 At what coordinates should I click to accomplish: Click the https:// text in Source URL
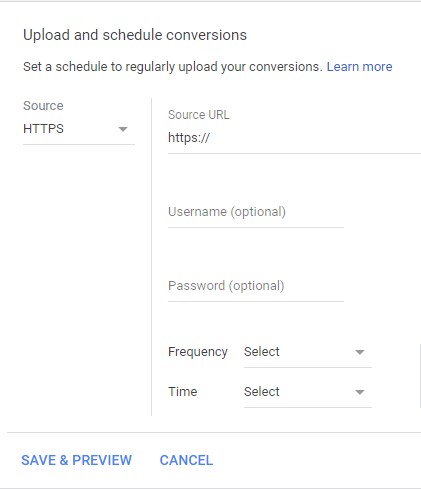pos(189,137)
